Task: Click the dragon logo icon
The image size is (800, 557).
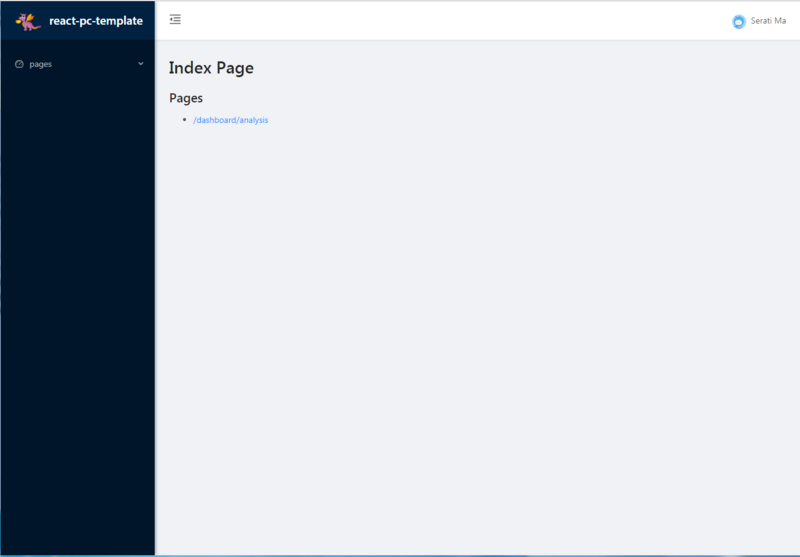Action: (x=28, y=21)
